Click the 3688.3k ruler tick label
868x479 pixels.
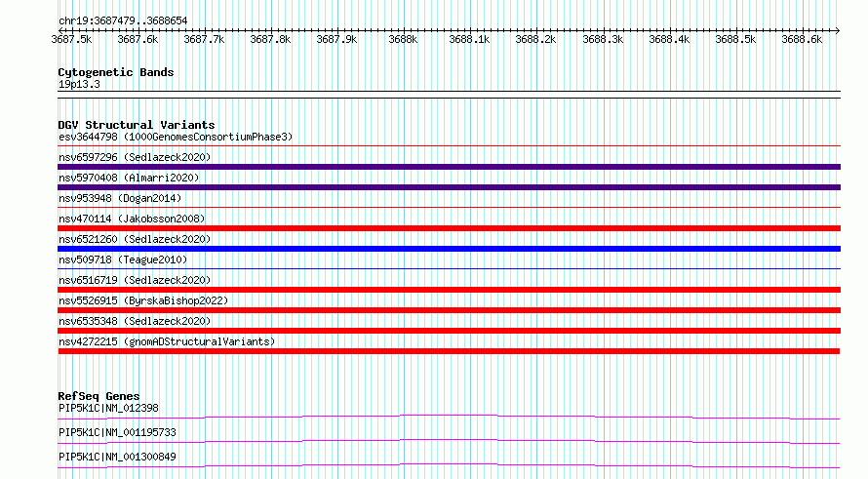click(x=603, y=39)
